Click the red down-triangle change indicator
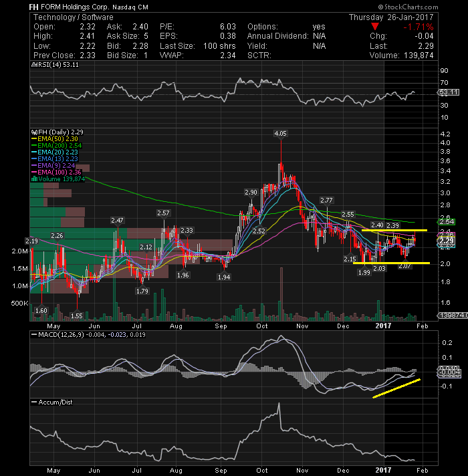 coord(375,27)
